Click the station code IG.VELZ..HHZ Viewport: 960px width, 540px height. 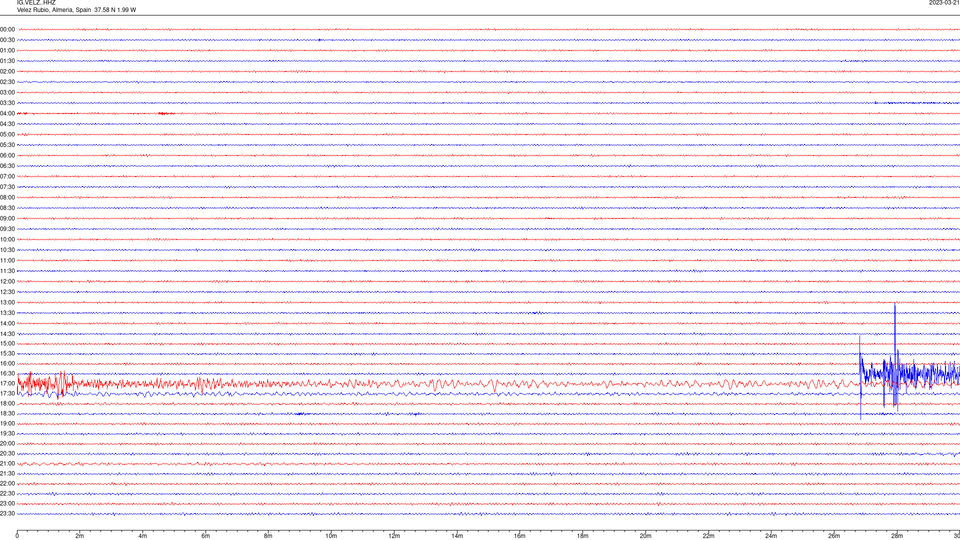[x=36, y=2]
